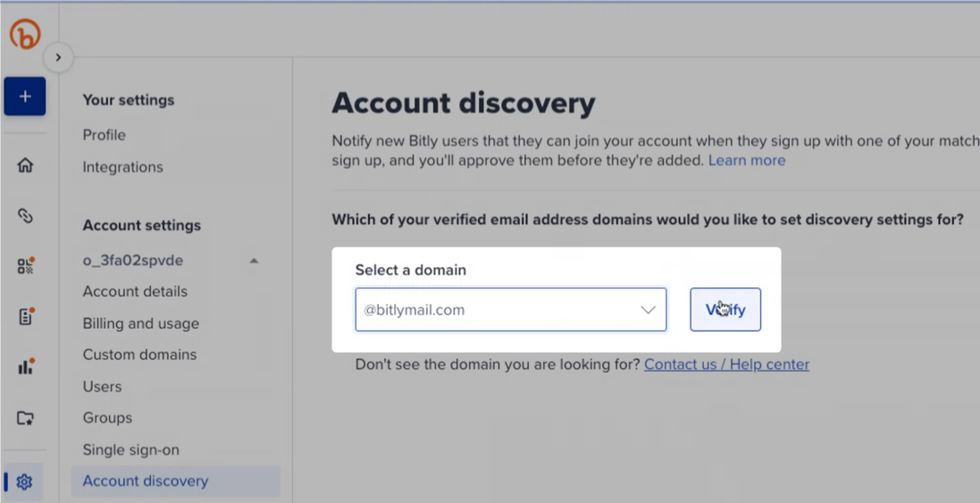Open the Analytics bar chart icon
980x503 pixels.
25,367
